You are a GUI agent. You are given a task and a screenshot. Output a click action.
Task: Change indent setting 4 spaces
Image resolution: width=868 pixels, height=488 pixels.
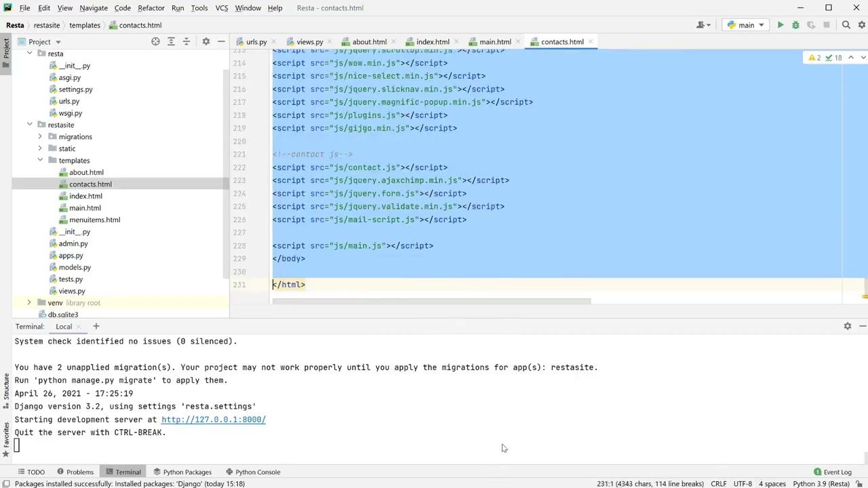click(772, 484)
